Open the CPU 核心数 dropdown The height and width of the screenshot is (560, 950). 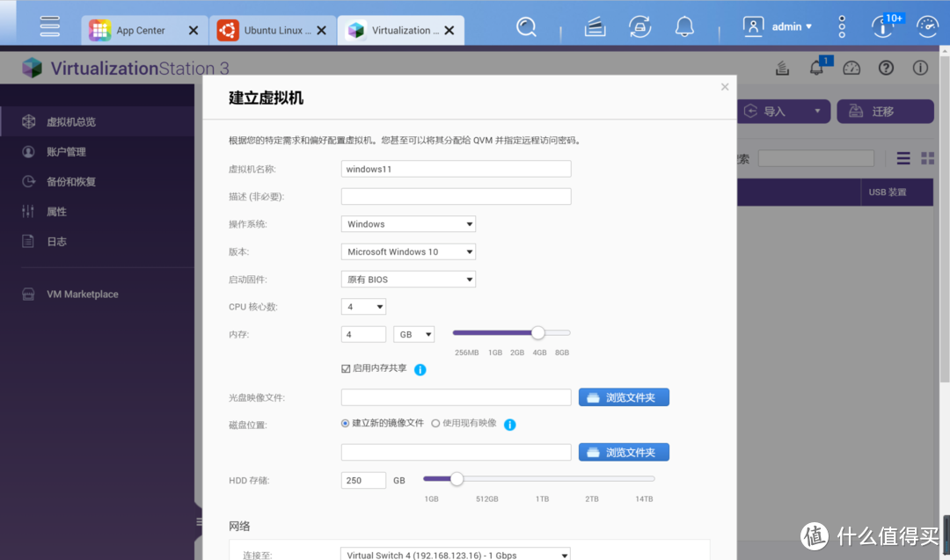pos(363,307)
